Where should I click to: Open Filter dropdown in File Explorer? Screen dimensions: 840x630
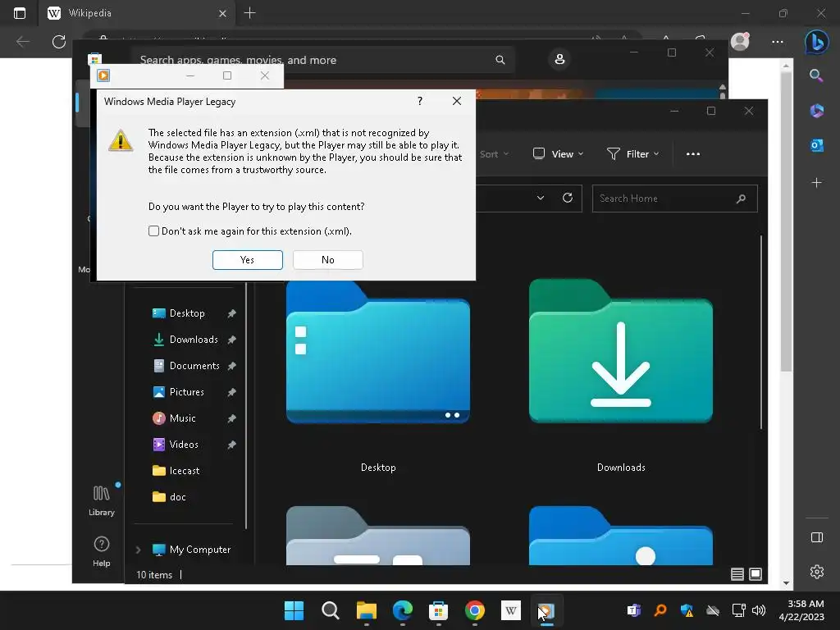632,153
